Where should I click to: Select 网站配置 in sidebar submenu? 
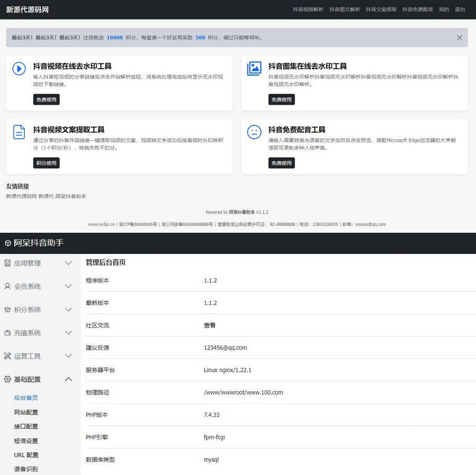click(26, 412)
